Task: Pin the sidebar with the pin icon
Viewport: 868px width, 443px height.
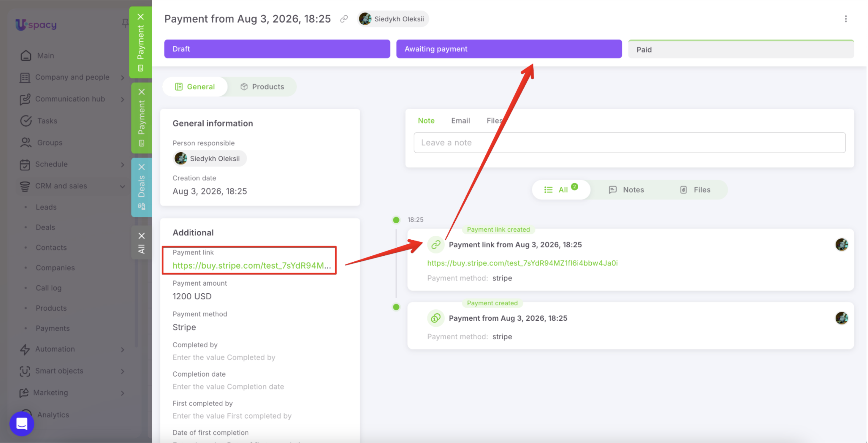Action: point(125,23)
